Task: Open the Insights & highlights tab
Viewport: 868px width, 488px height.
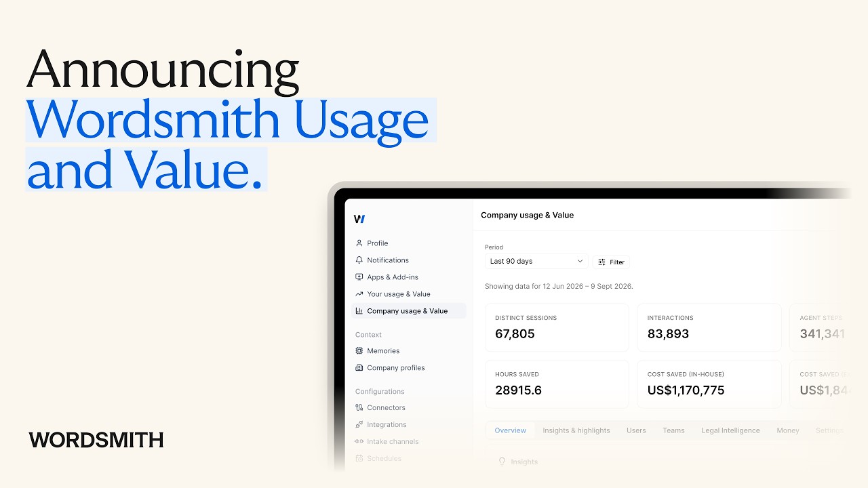Action: 576,430
